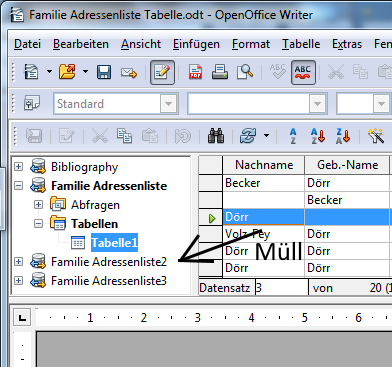Click the Nachname column header
392x367 pixels.
(264, 165)
